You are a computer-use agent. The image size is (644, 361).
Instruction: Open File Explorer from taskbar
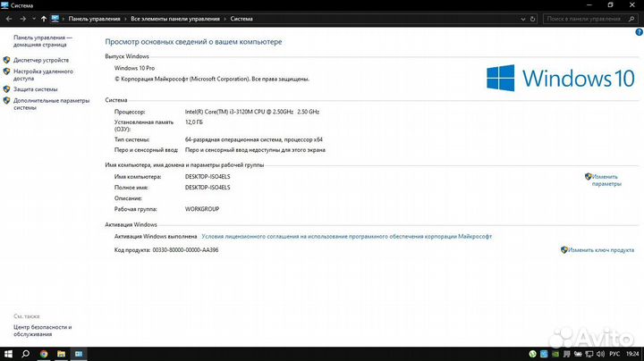click(61, 354)
